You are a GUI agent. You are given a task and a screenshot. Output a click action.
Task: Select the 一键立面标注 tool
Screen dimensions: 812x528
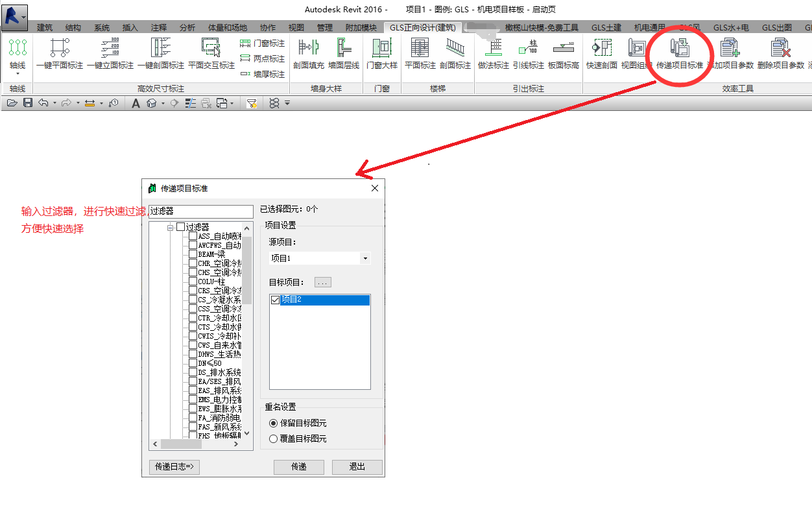coord(110,54)
